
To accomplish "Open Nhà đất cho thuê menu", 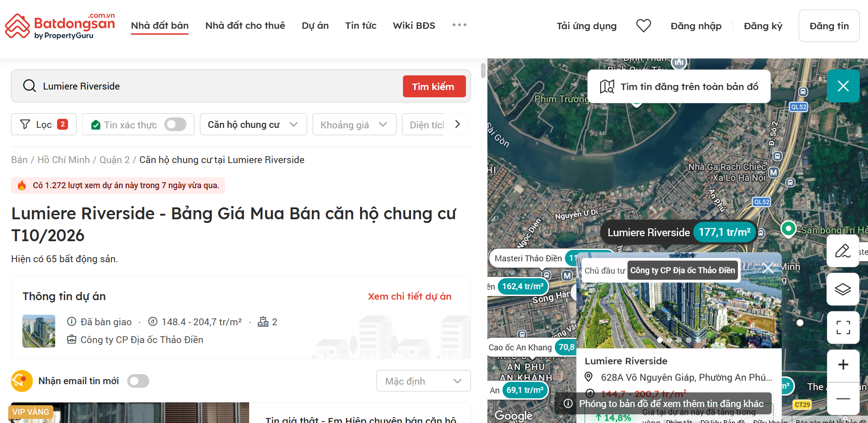I will [245, 26].
